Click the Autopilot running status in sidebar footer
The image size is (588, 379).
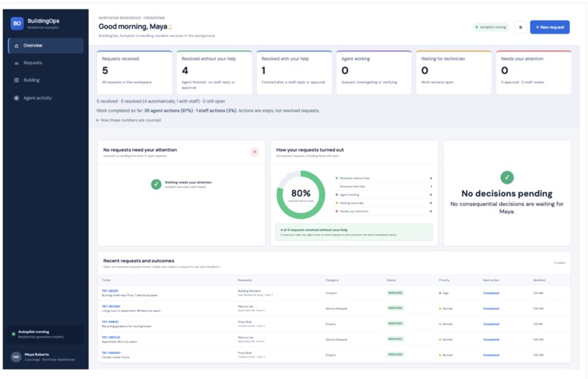(x=46, y=334)
